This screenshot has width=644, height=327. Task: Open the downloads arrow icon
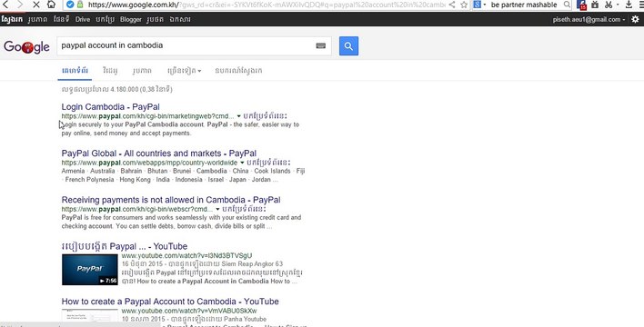coord(629,5)
